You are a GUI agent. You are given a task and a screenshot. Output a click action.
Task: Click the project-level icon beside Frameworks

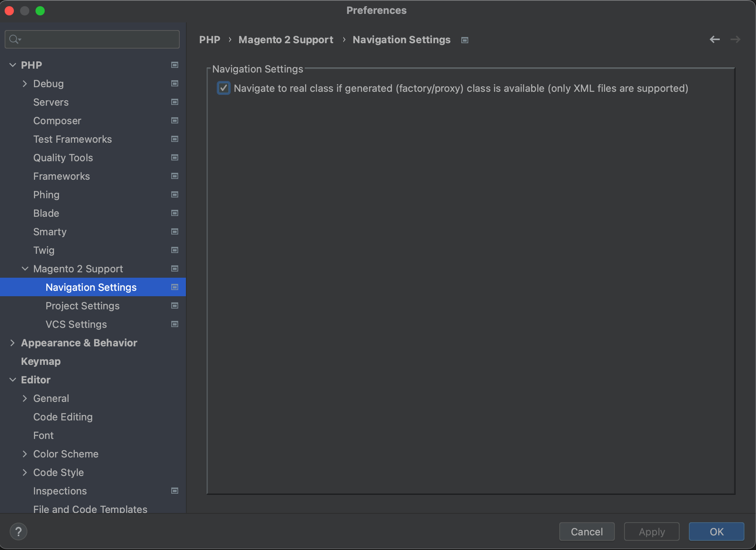click(175, 176)
